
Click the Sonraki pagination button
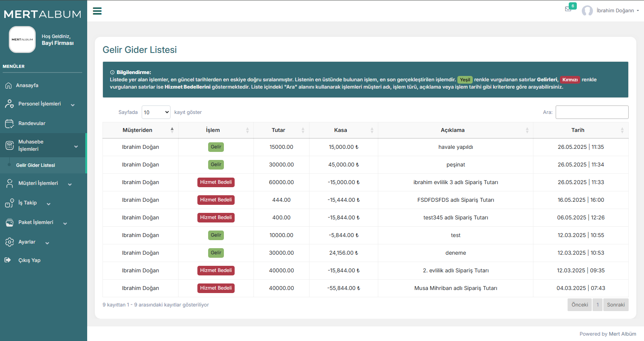coord(616,305)
